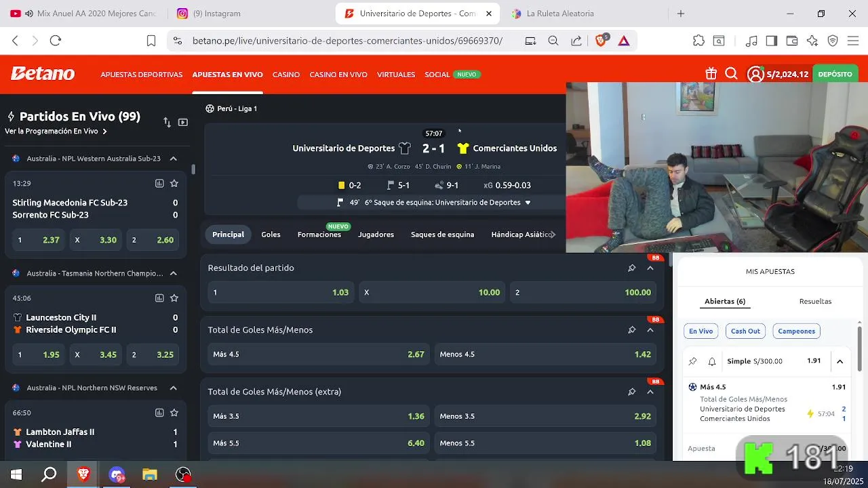
Task: Click the Brave Shields icon
Action: [601, 41]
